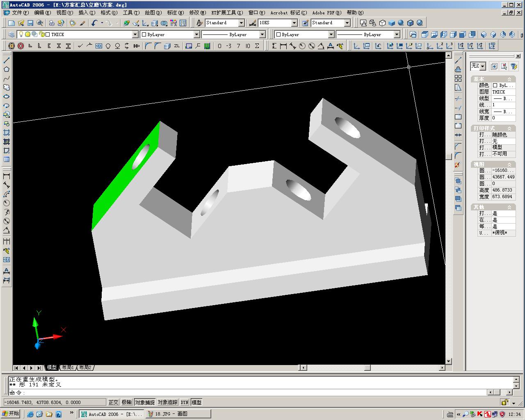Viewport: 525px width, 420px height.
Task: Click the Named Views icon
Action: (x=413, y=34)
